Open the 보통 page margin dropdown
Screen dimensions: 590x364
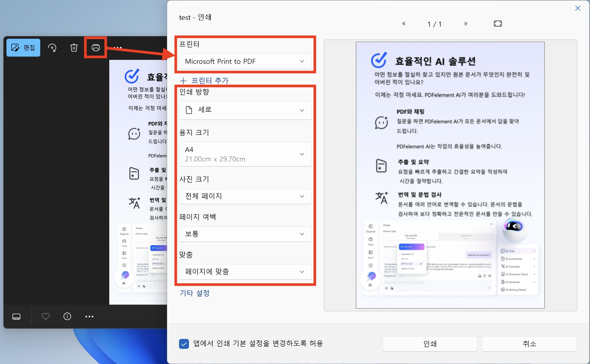[x=245, y=234]
